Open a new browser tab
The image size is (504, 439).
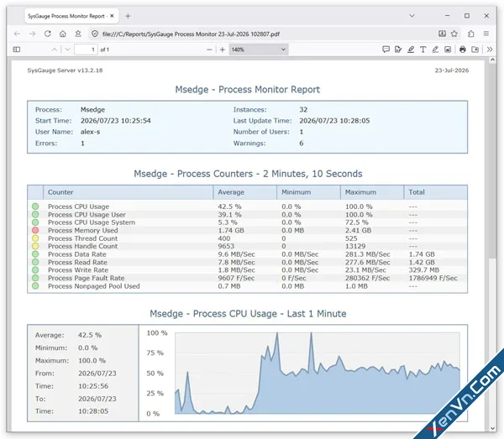[x=128, y=16]
